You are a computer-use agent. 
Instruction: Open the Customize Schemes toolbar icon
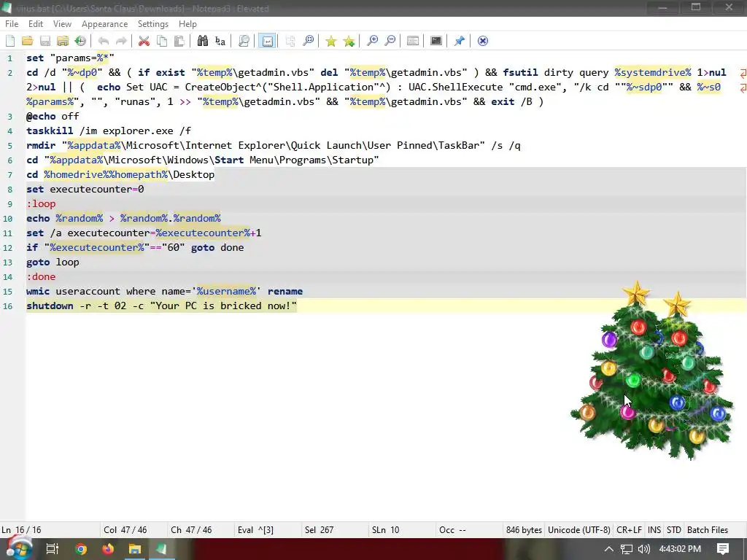pyautogui.click(x=413, y=41)
